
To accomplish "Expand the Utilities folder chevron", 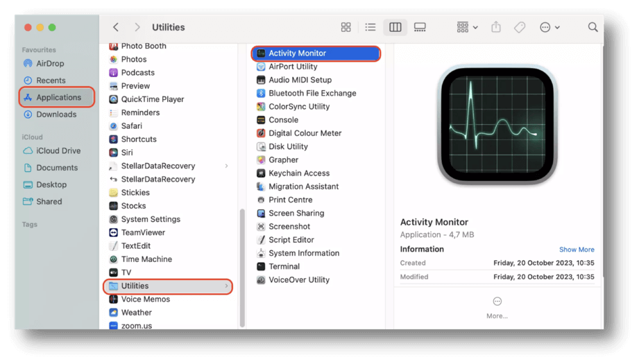I will tap(226, 286).
